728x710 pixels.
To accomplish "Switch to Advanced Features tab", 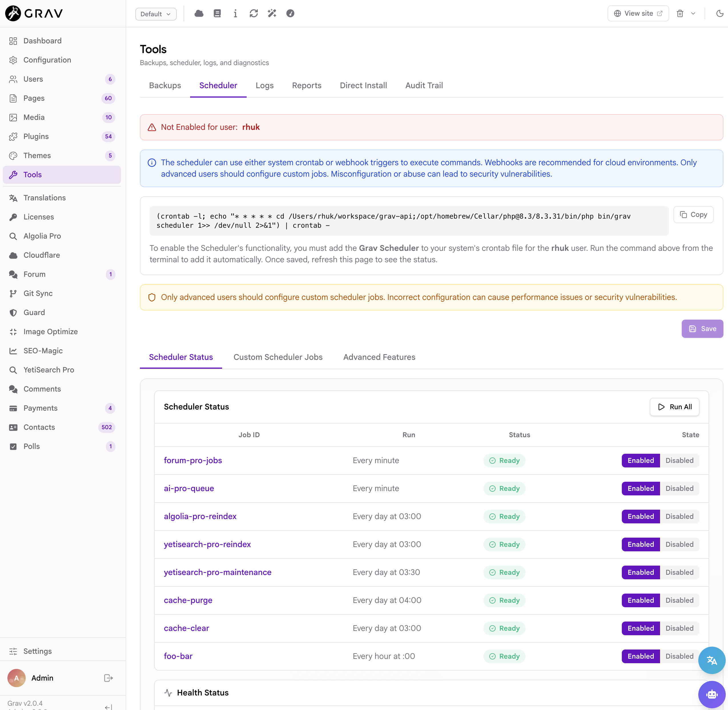I will pyautogui.click(x=379, y=357).
